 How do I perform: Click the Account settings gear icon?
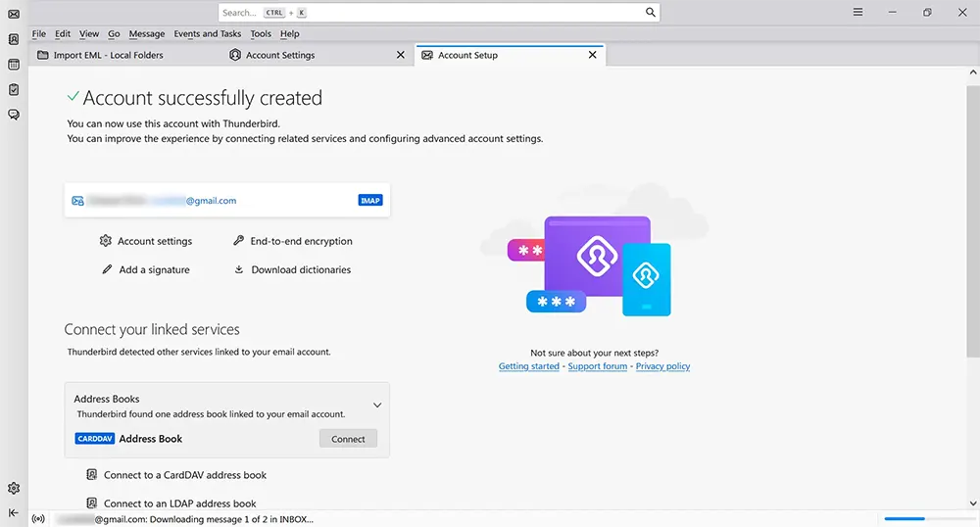(x=106, y=240)
